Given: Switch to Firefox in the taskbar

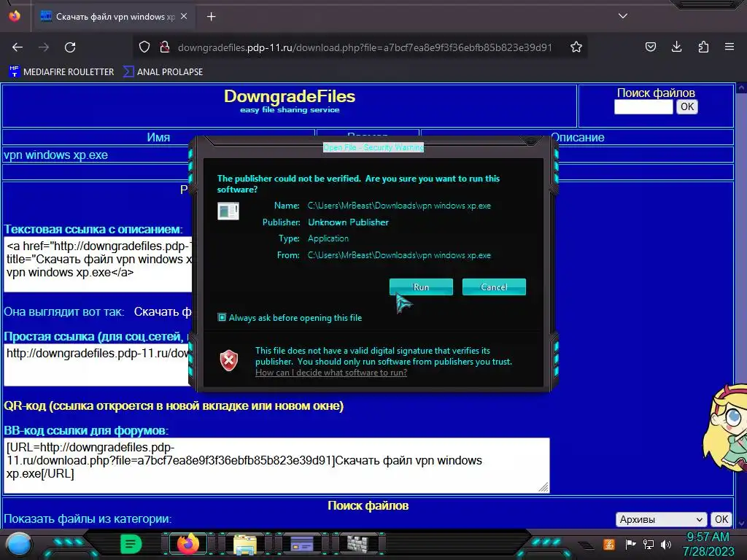Looking at the screenshot, I should 188,544.
